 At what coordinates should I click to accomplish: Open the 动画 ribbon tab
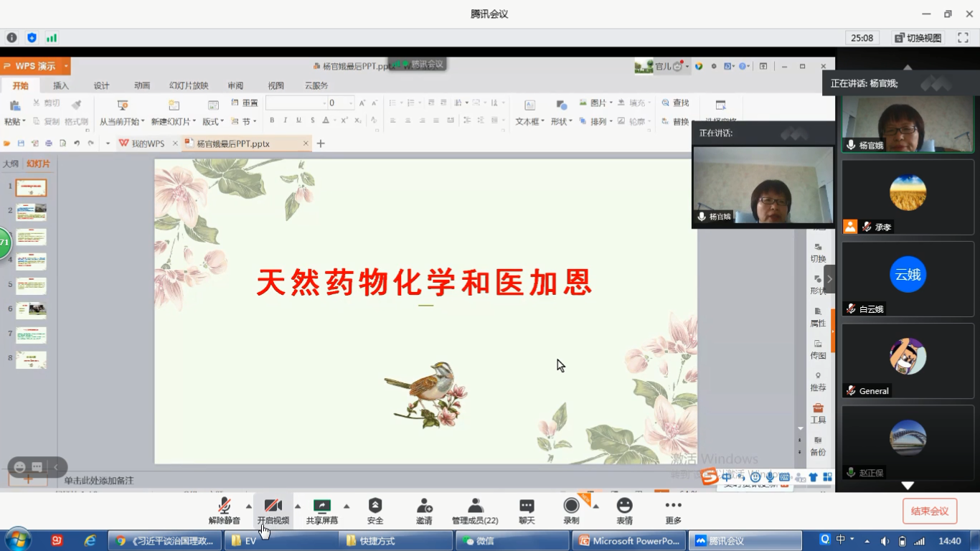tap(142, 85)
